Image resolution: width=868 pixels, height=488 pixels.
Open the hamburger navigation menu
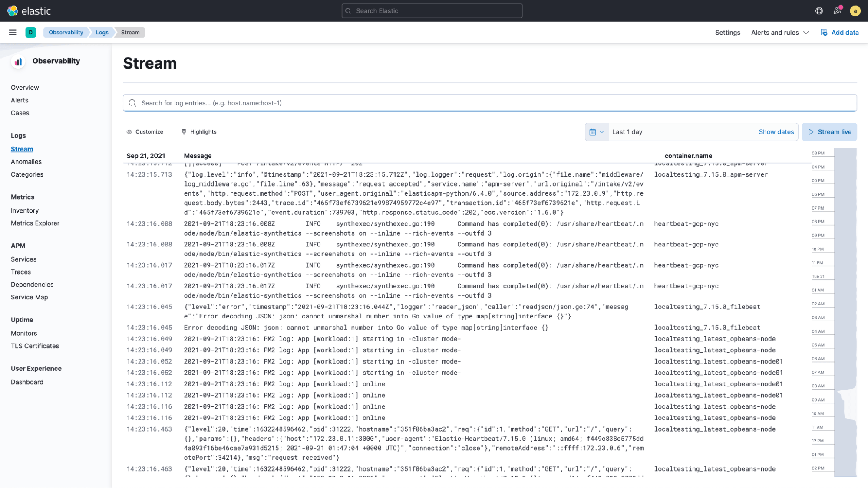13,33
